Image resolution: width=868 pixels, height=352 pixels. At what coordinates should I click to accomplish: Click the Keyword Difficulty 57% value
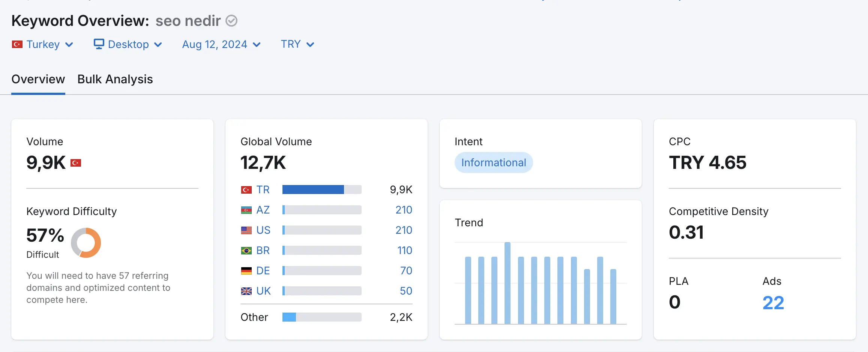pos(45,236)
